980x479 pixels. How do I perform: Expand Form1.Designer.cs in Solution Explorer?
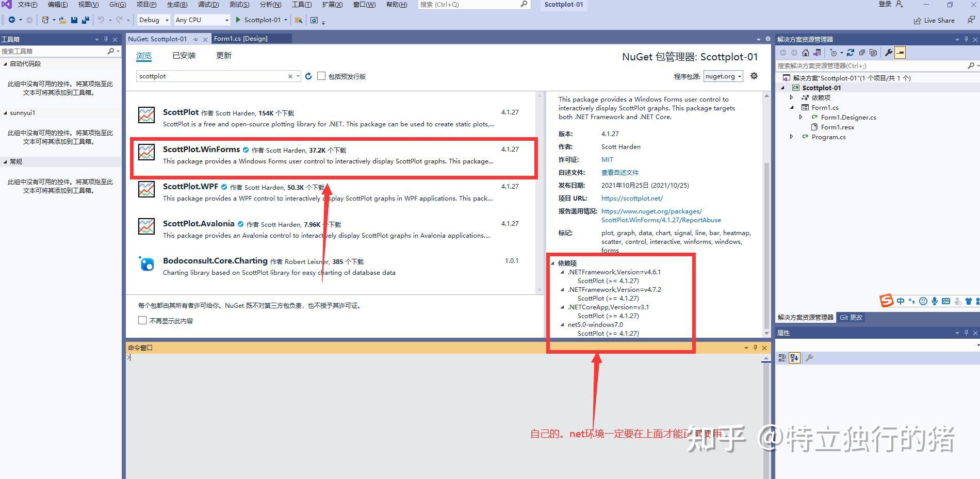point(800,117)
